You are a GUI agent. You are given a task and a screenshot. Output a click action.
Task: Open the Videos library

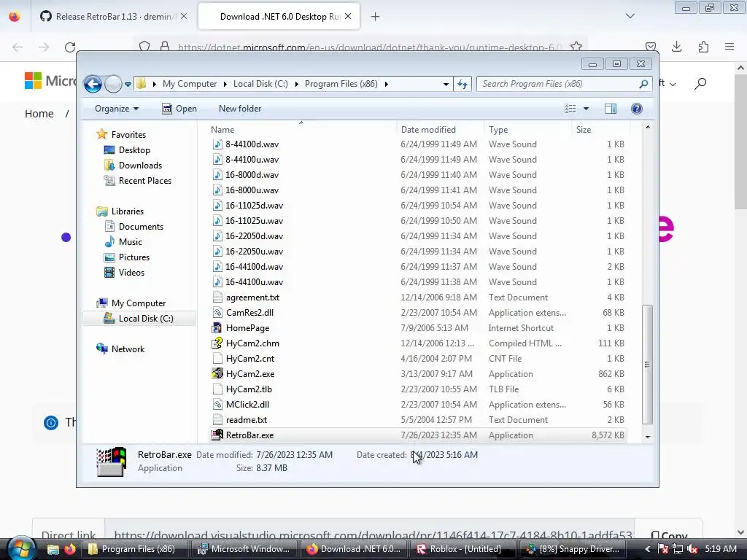coord(131,273)
